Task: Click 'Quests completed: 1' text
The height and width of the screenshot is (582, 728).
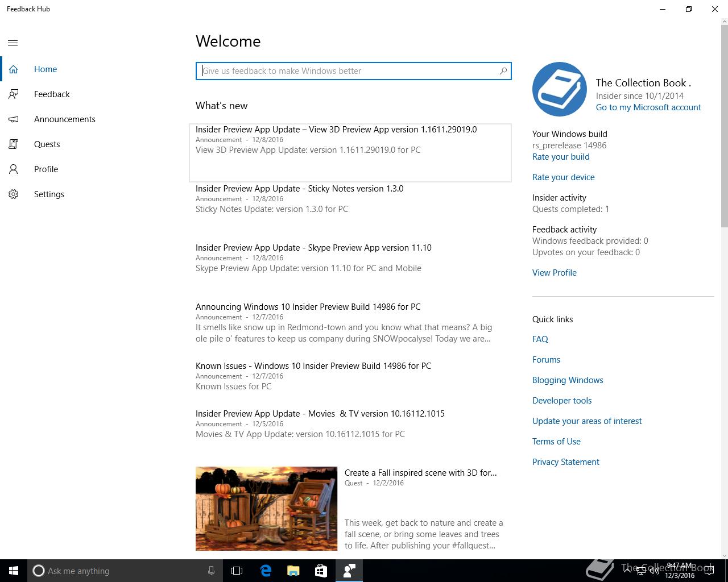Action: click(570, 209)
